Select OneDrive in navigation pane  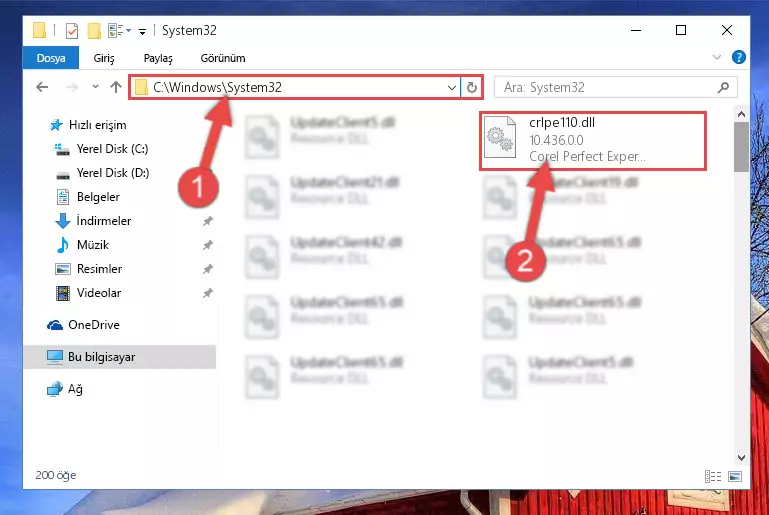click(94, 325)
